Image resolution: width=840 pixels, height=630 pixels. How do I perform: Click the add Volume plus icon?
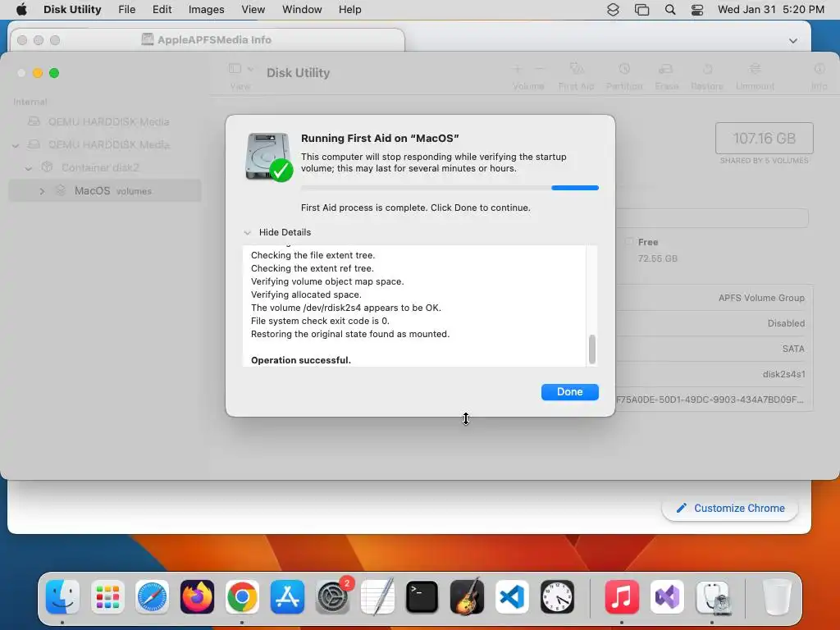517,69
